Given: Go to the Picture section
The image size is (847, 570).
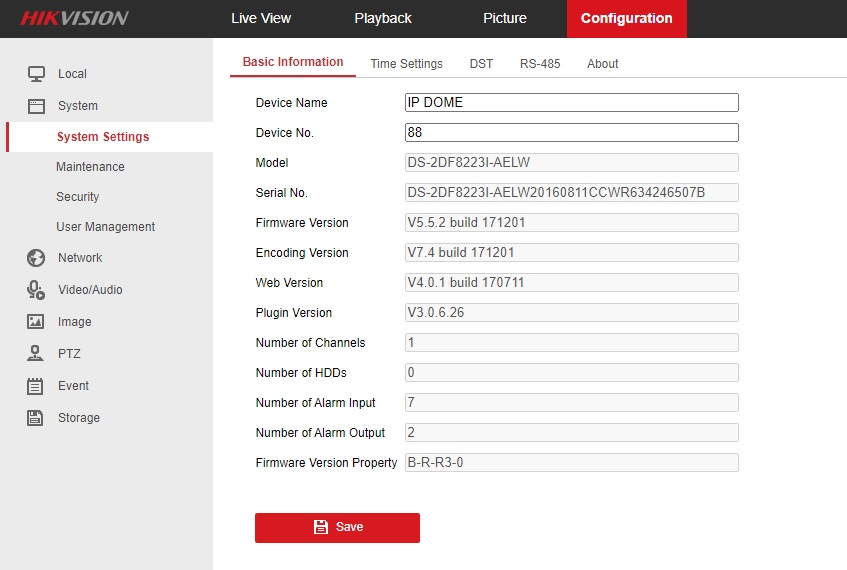Looking at the screenshot, I should pos(505,18).
